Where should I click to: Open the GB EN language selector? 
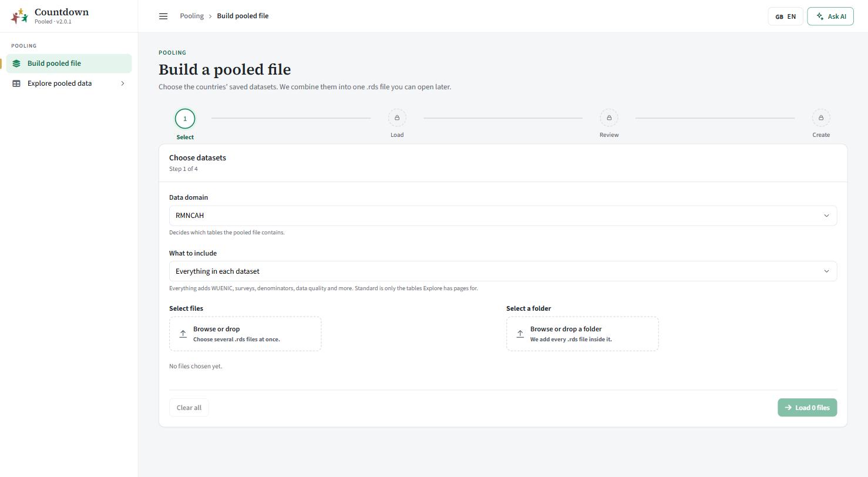tap(785, 16)
